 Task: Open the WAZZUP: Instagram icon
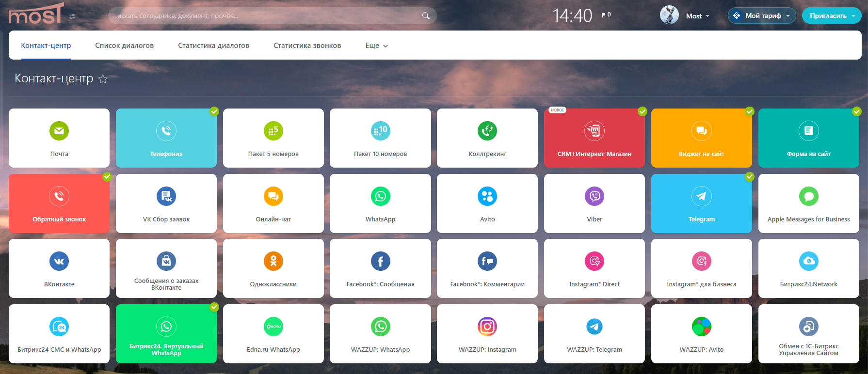coord(487,327)
